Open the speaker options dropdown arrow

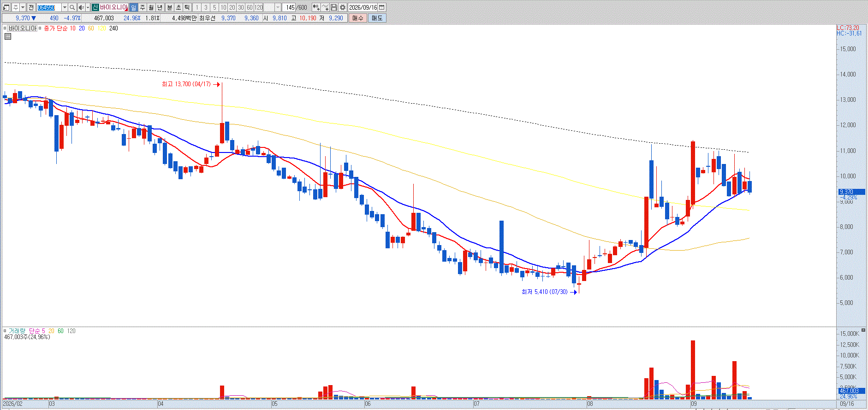[88, 7]
